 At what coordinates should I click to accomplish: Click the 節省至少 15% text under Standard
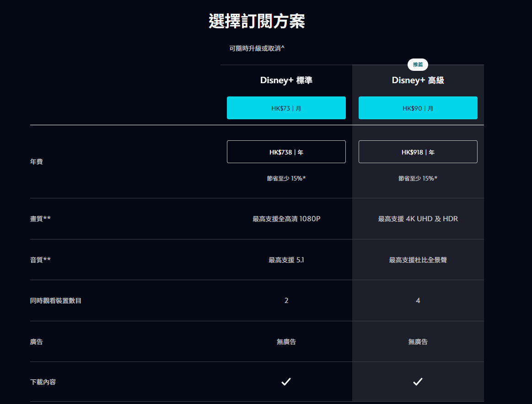click(x=286, y=178)
